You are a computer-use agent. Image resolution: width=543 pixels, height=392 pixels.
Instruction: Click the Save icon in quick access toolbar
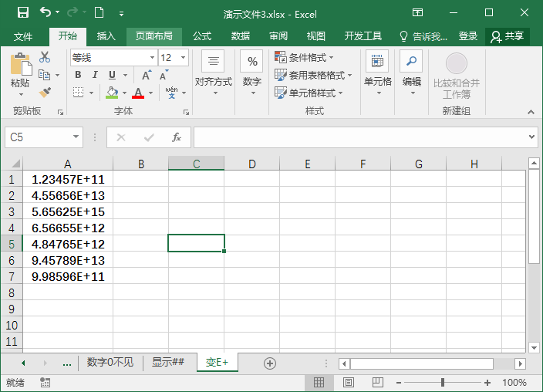coord(23,13)
